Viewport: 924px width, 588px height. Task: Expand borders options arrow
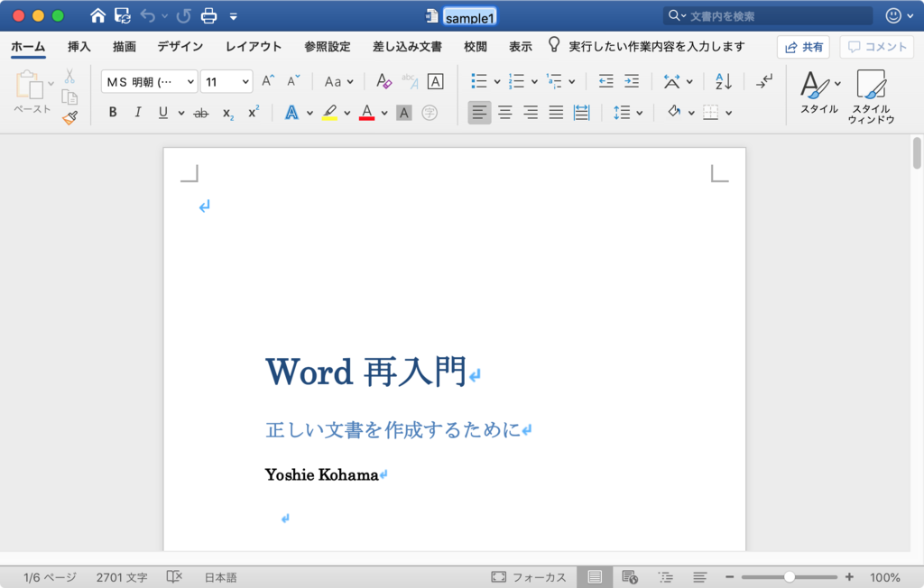pos(729,113)
